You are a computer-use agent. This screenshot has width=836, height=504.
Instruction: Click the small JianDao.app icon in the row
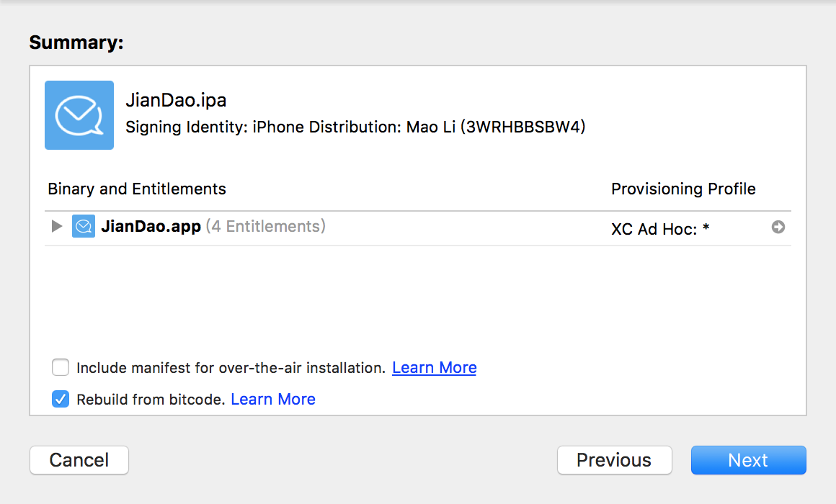point(84,227)
